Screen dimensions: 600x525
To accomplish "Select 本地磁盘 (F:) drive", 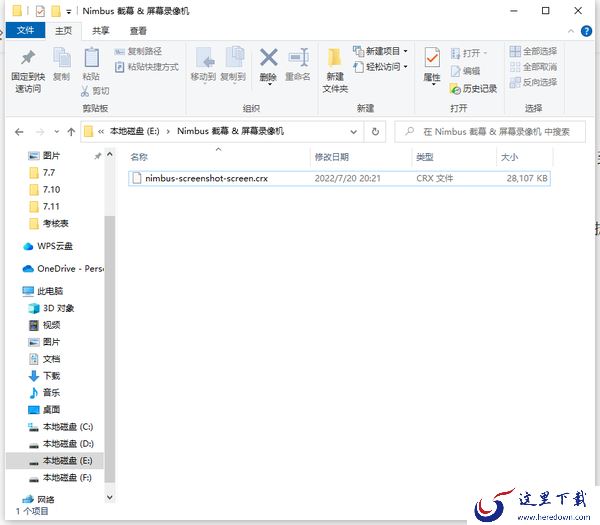I will [x=61, y=478].
